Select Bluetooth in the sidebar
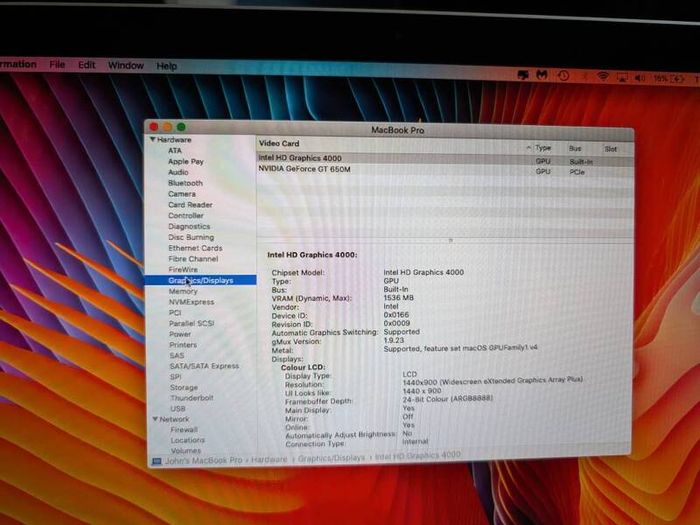This screenshot has height=525, width=700. pyautogui.click(x=185, y=183)
